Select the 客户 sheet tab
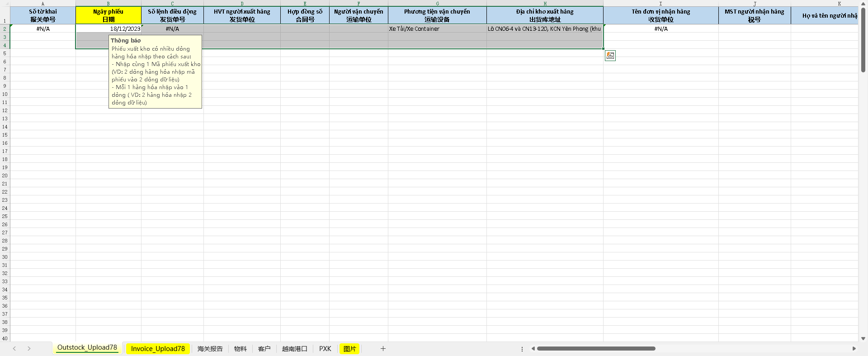The width and height of the screenshot is (868, 356). (x=264, y=349)
